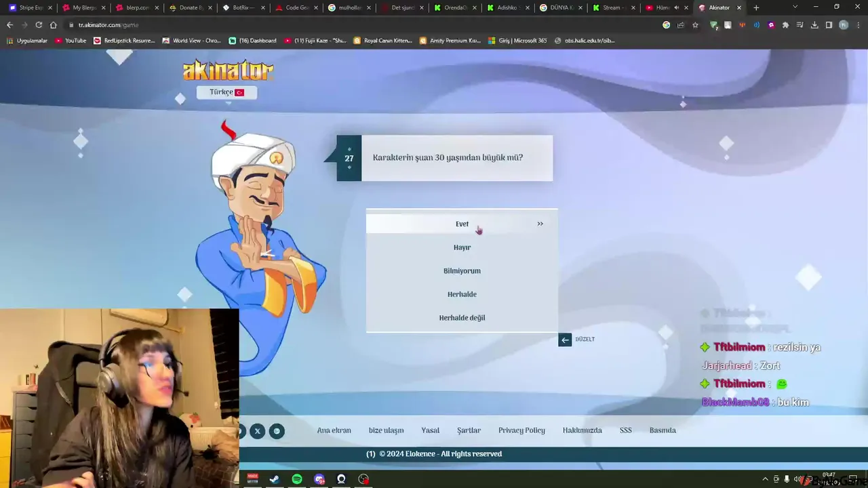The width and height of the screenshot is (868, 488).
Task: Open the Uygulamalar apps bookmark
Action: (x=27, y=41)
